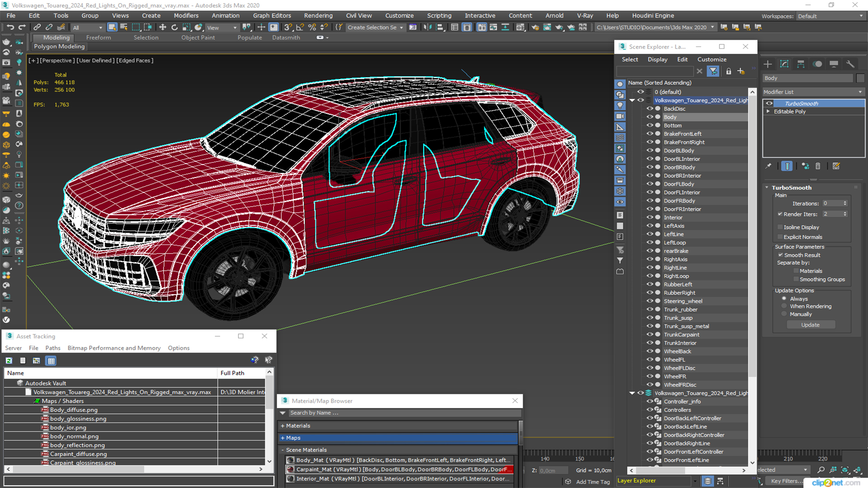Toggle the Angle Snap button

pyautogui.click(x=300, y=28)
